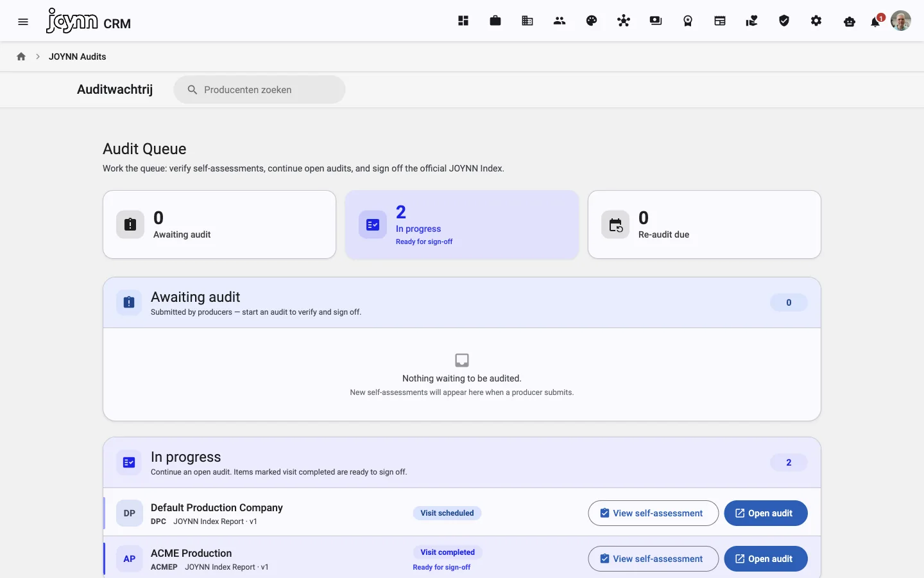Click the joynn CRM logo

[89, 21]
